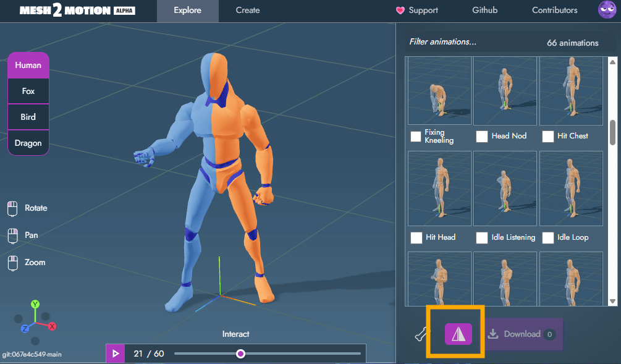Click the 'git:067e4c549-main' version text
The height and width of the screenshot is (364, 621).
tap(32, 355)
